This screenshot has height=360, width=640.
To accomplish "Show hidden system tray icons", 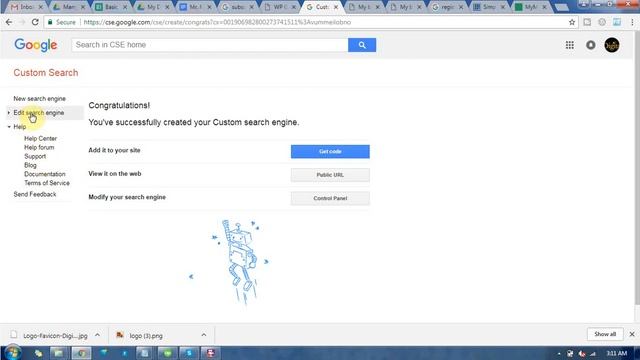I will (559, 353).
